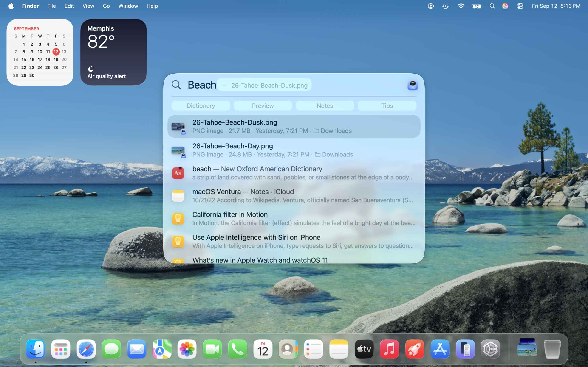Viewport: 588px width, 367px height.
Task: Filter results by Notes
Action: click(325, 106)
